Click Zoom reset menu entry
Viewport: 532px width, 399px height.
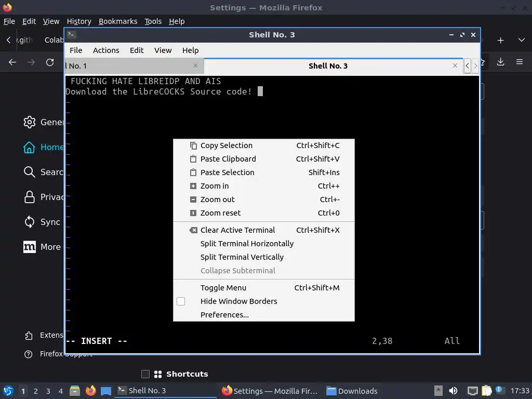point(263,213)
